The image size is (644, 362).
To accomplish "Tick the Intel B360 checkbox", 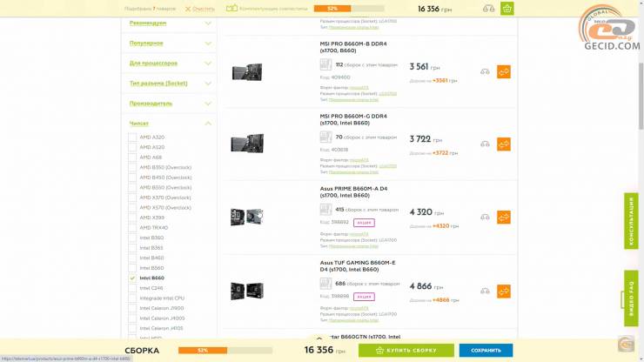I will 132,238.
